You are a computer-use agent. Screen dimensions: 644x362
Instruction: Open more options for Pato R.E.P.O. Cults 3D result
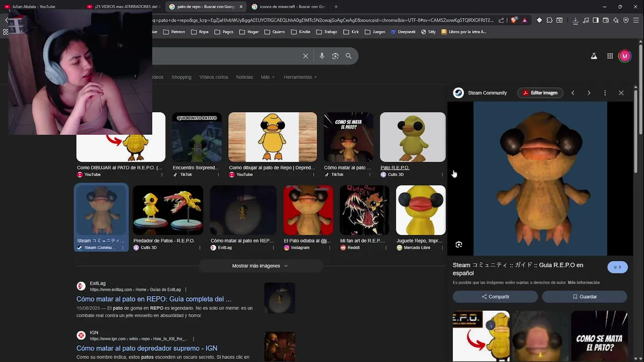(442, 174)
